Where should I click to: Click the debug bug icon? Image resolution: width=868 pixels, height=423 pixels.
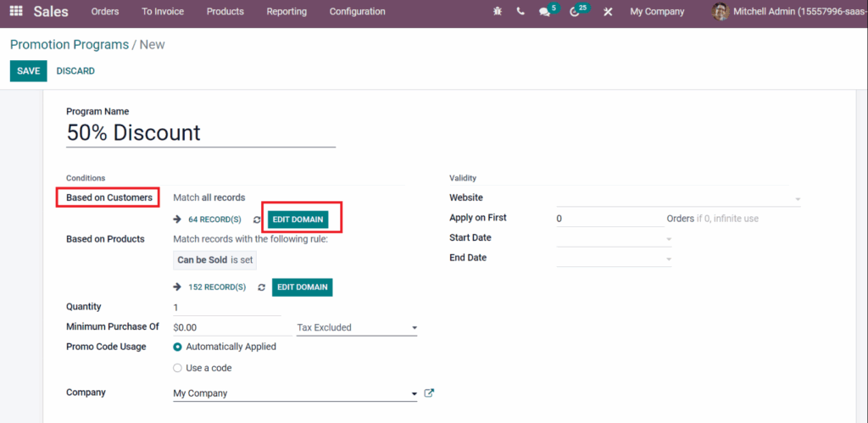(497, 12)
